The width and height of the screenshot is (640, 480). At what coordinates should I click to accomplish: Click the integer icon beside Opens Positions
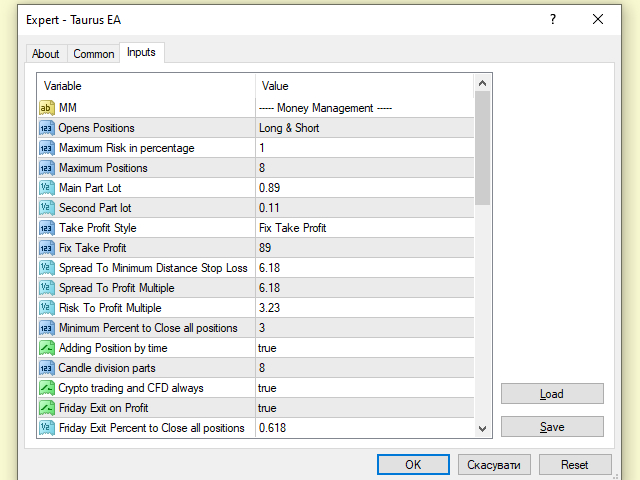click(x=47, y=128)
